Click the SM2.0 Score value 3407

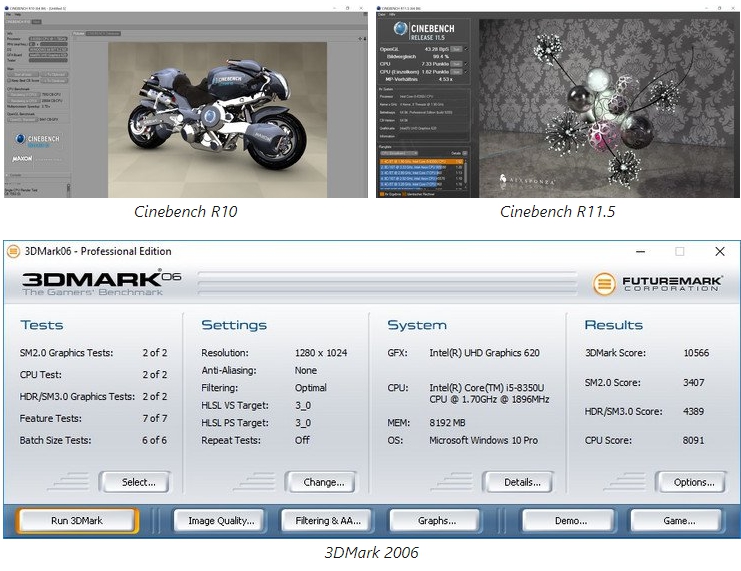pos(693,382)
